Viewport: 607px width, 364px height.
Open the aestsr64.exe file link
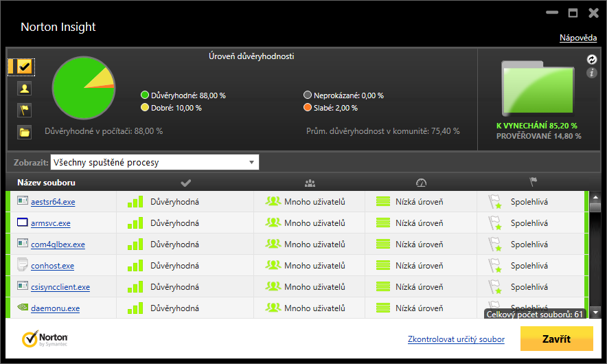(x=53, y=202)
